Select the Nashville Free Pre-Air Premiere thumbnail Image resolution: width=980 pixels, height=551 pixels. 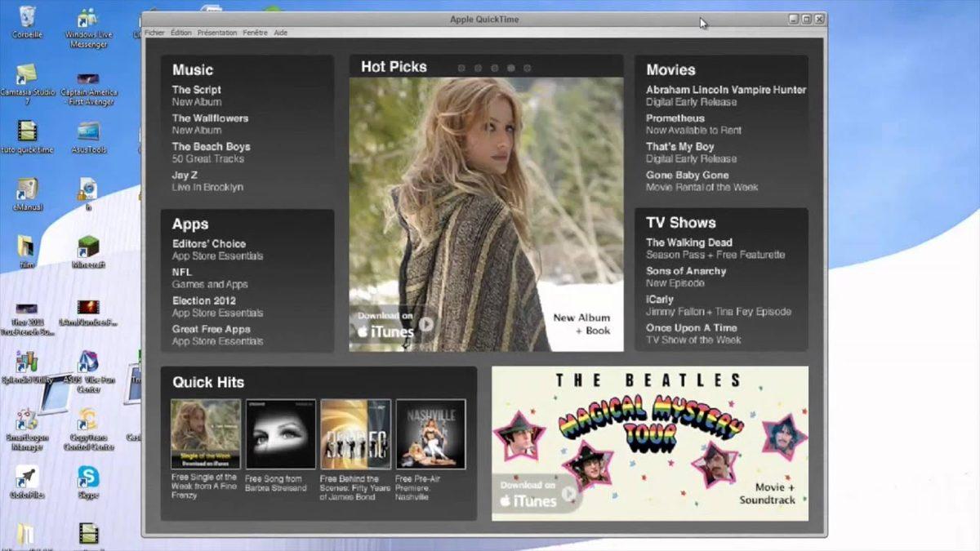coord(430,433)
